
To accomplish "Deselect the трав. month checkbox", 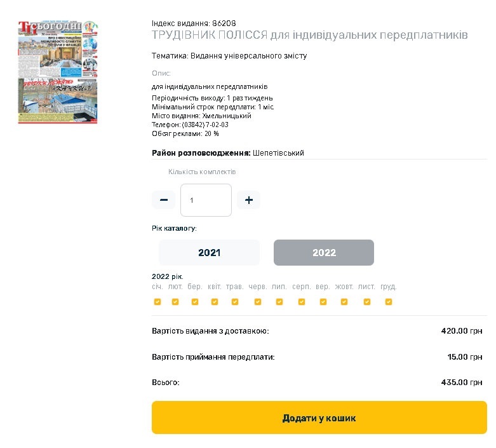I will pos(235,302).
